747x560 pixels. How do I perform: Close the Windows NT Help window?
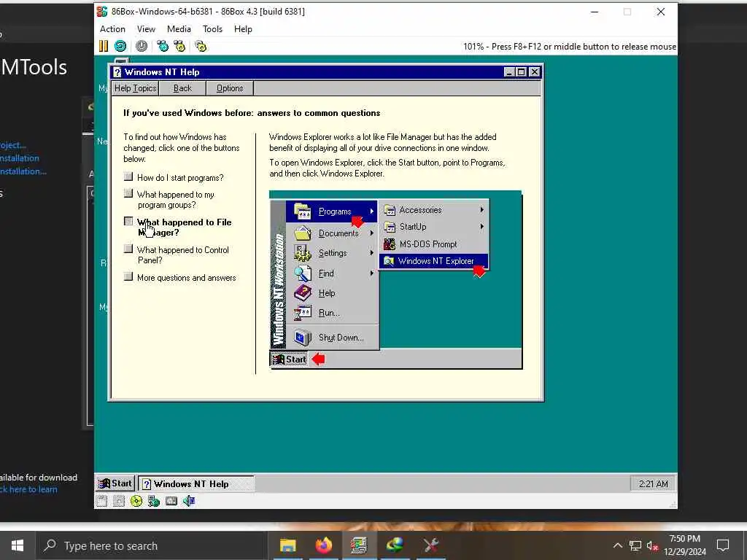[535, 72]
